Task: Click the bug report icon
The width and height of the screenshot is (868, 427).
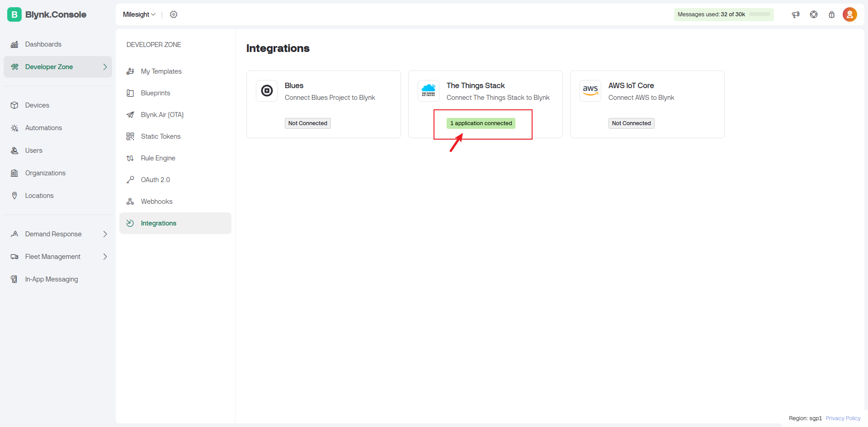Action: click(832, 14)
